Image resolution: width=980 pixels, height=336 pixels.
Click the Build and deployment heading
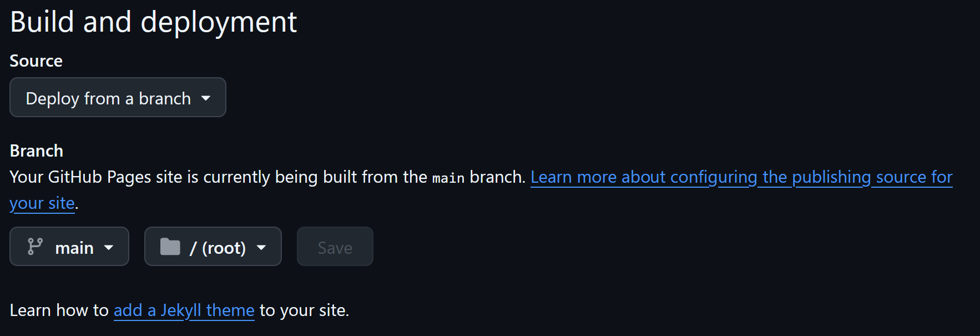154,22
